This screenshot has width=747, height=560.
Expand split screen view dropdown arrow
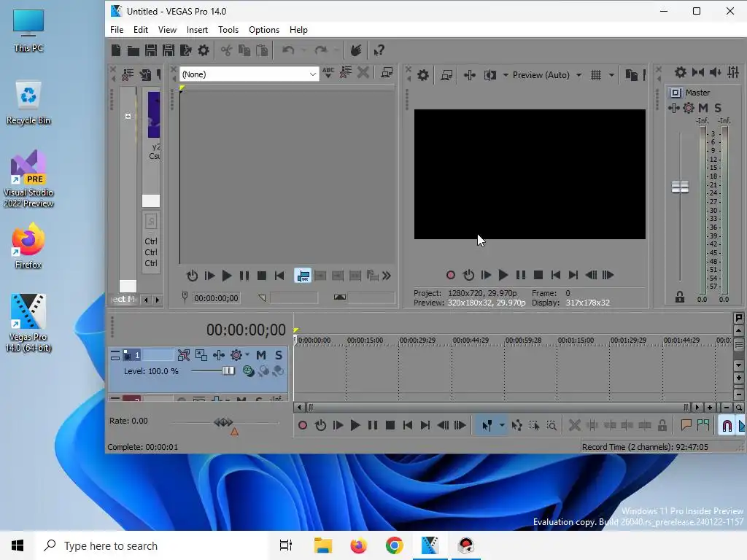point(506,75)
